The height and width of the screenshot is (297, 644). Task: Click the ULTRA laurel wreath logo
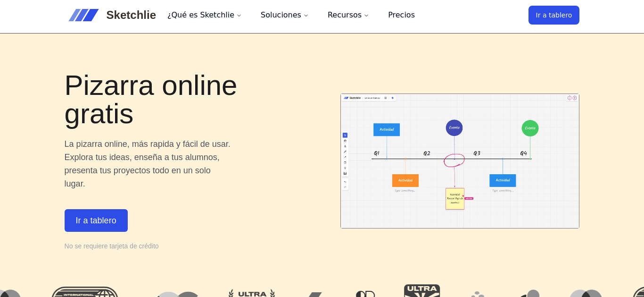(x=252, y=293)
